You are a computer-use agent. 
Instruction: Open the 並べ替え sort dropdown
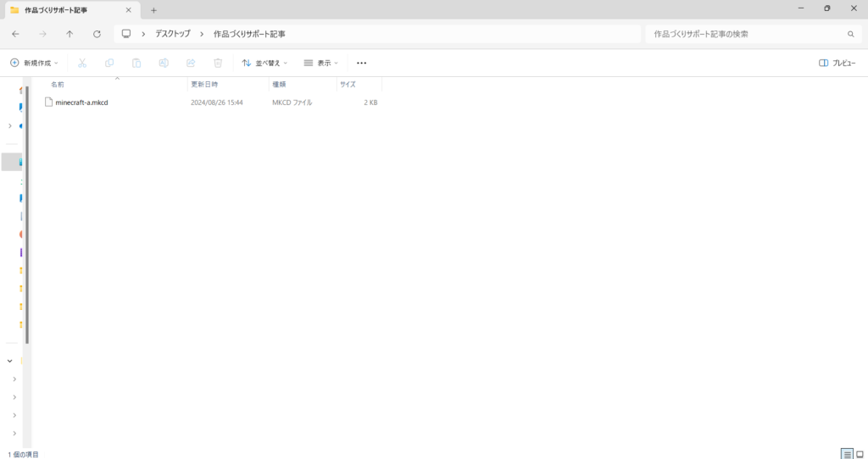point(264,63)
